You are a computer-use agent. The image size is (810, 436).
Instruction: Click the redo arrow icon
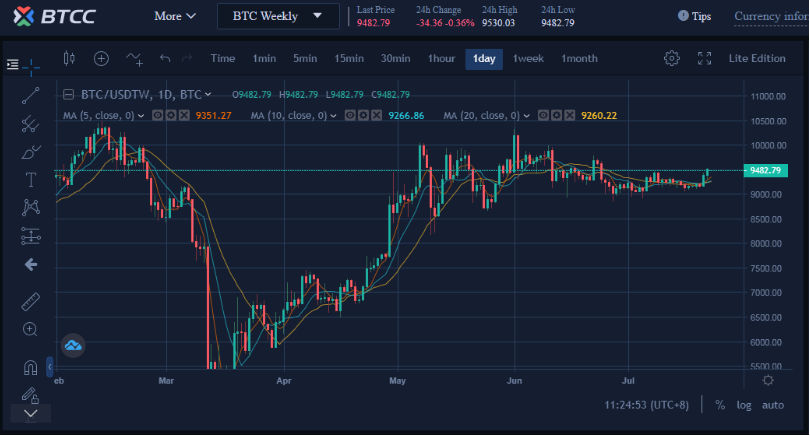tap(187, 58)
